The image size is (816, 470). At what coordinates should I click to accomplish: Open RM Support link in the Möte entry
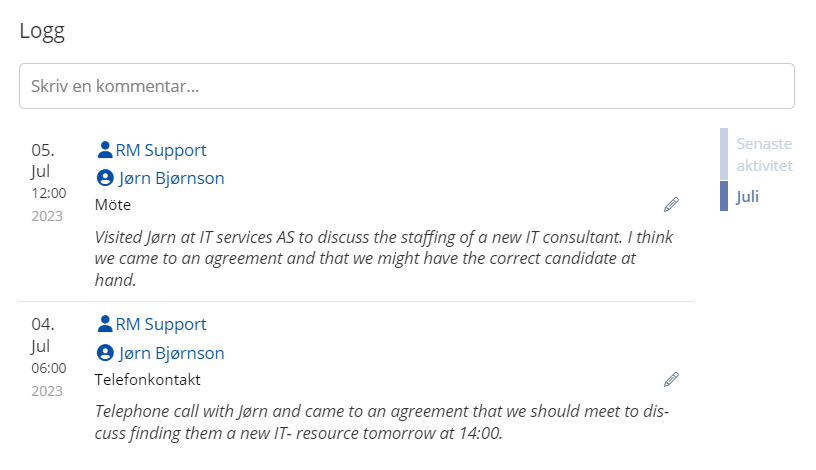tap(161, 151)
